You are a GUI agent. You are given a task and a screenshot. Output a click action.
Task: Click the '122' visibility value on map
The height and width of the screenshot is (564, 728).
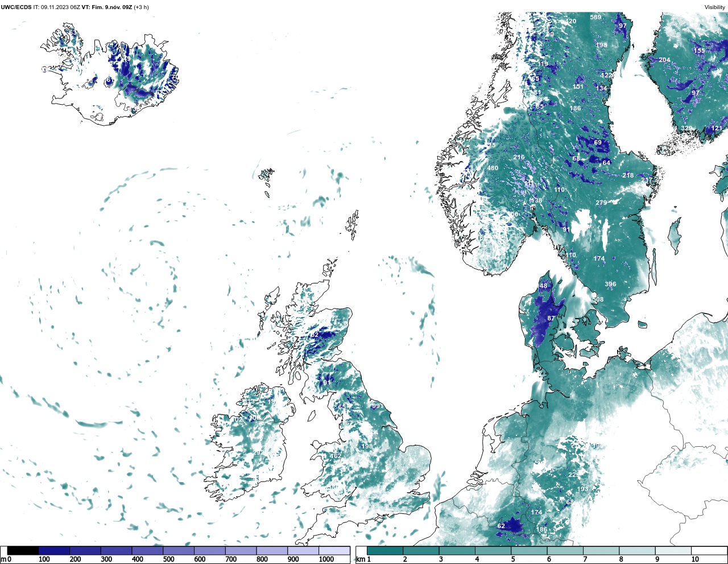(x=607, y=76)
